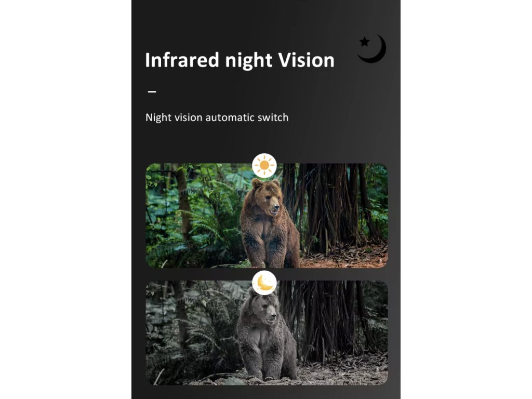Click the short white dash under heading
This screenshot has width=532, height=399.
152,91
